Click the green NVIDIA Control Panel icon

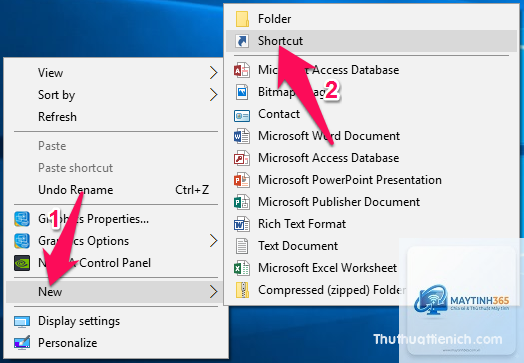[x=22, y=263]
